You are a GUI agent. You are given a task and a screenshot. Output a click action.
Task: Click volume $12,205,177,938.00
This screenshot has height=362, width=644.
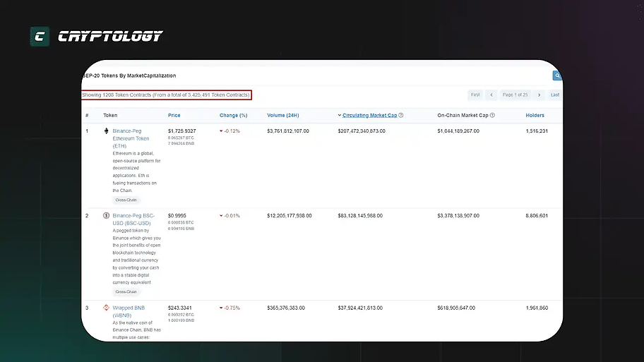289,215
